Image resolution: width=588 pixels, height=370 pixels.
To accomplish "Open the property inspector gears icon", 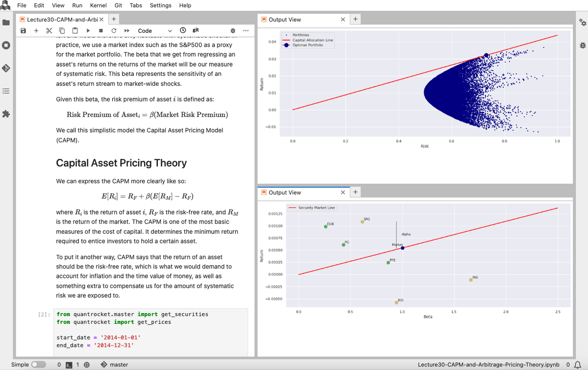I will (582, 23).
